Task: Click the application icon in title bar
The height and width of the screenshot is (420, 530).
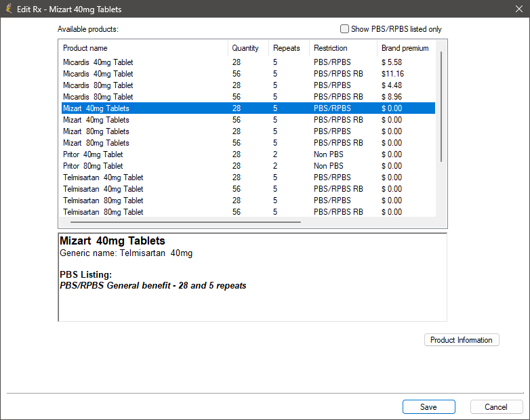Action: [x=8, y=9]
